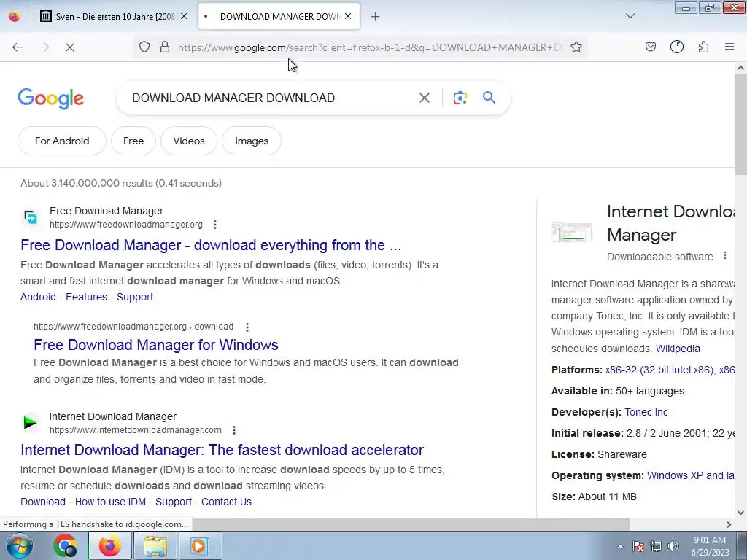Submit search with magnifier icon

(489, 98)
